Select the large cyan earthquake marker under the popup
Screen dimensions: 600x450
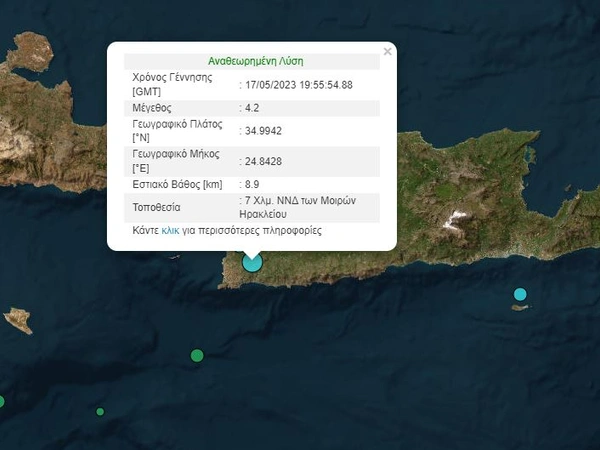tap(252, 262)
